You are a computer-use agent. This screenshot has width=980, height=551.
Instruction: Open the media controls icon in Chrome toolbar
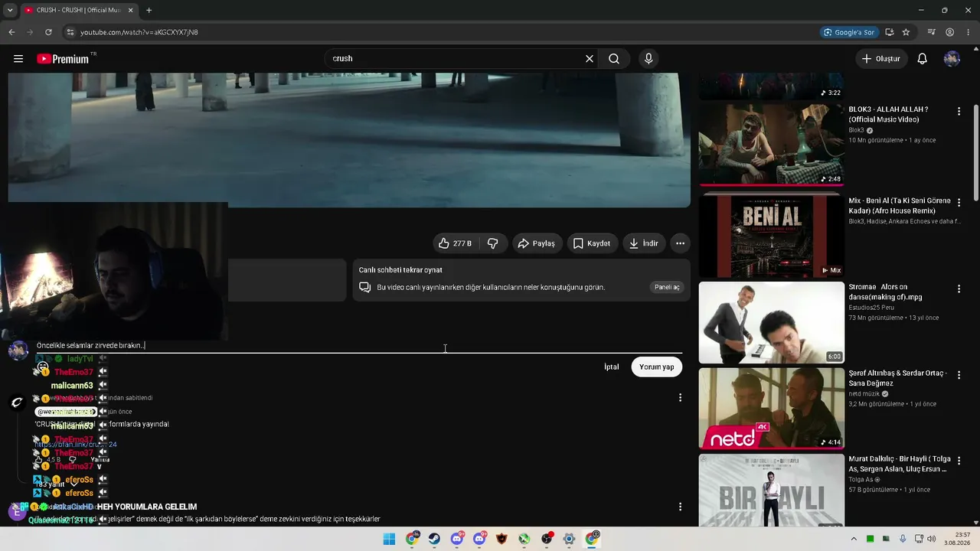pyautogui.click(x=931, y=32)
